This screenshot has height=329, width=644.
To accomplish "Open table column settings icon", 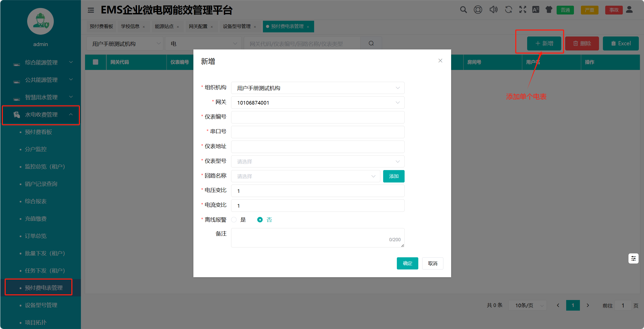I will (x=633, y=258).
